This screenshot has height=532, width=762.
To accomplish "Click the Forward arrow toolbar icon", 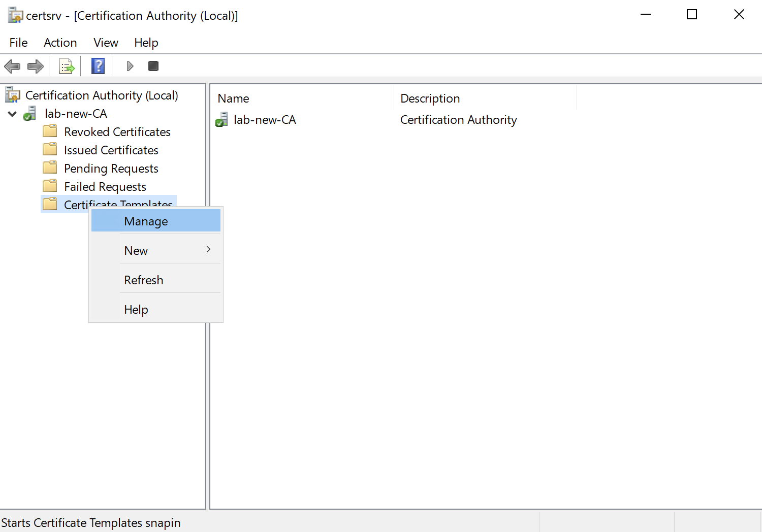I will [x=36, y=66].
